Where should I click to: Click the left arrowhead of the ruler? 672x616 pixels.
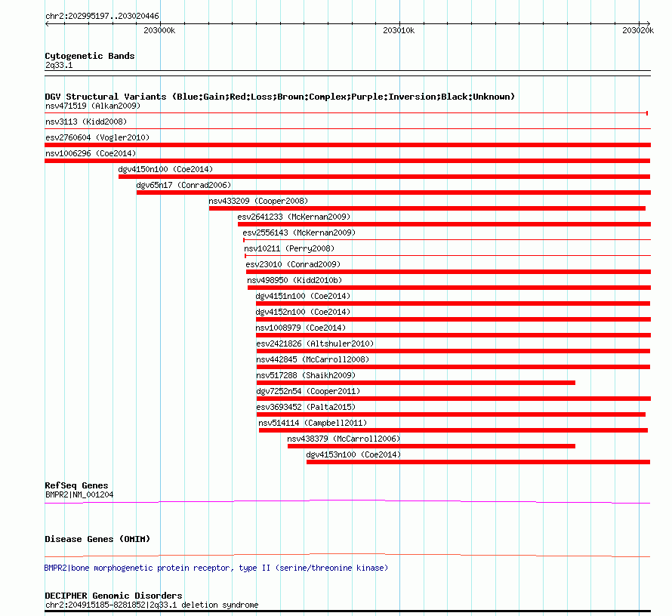click(x=47, y=23)
